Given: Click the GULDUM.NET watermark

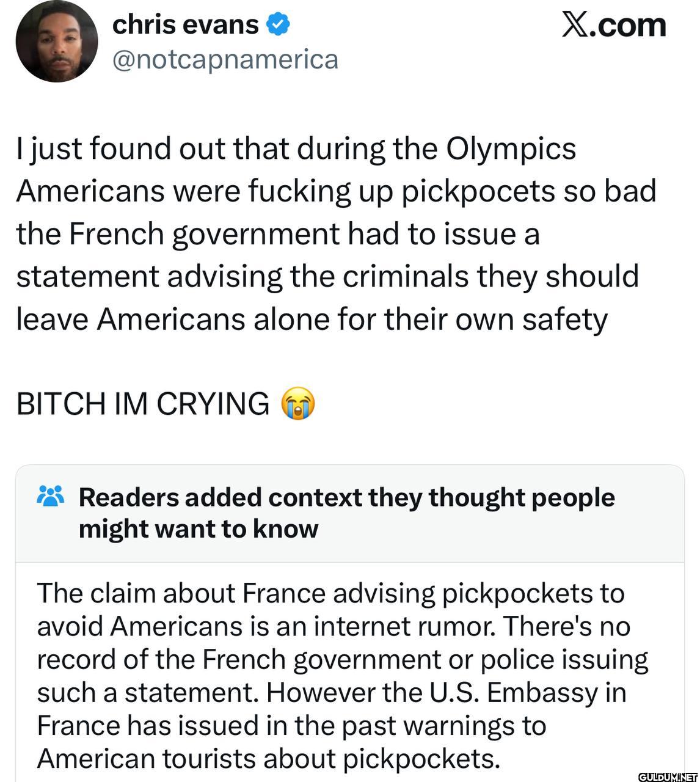Looking at the screenshot, I should (668, 777).
